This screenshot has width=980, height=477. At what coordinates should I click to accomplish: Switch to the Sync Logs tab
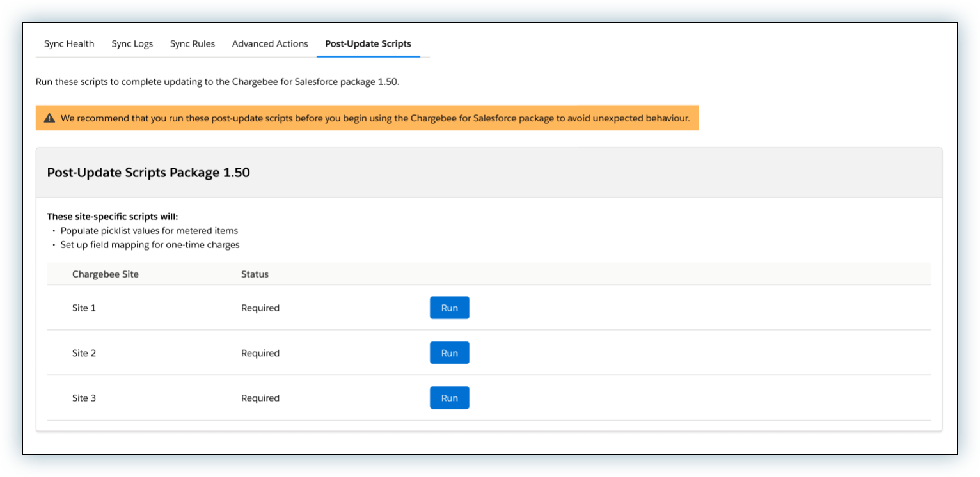[x=132, y=44]
